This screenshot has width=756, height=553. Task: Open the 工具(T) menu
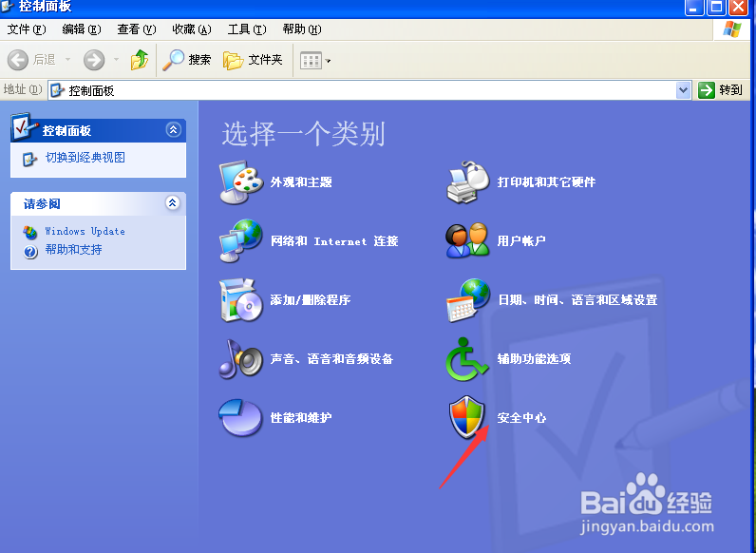pyautogui.click(x=247, y=29)
